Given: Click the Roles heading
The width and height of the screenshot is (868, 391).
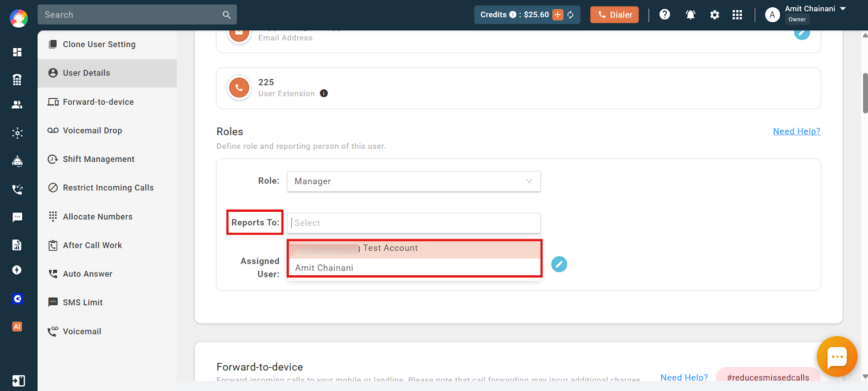Looking at the screenshot, I should [x=230, y=131].
